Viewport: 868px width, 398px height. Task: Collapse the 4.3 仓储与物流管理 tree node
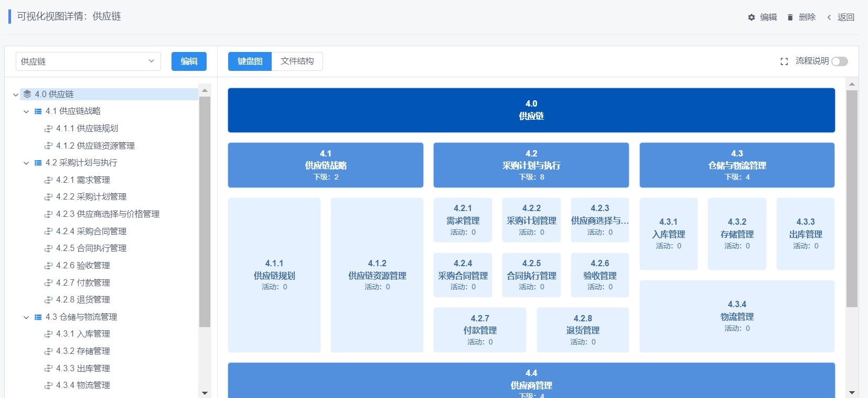pyautogui.click(x=26, y=317)
